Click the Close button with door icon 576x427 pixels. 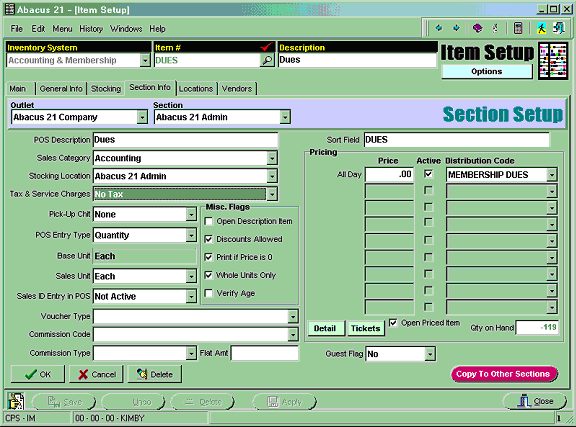(534, 401)
